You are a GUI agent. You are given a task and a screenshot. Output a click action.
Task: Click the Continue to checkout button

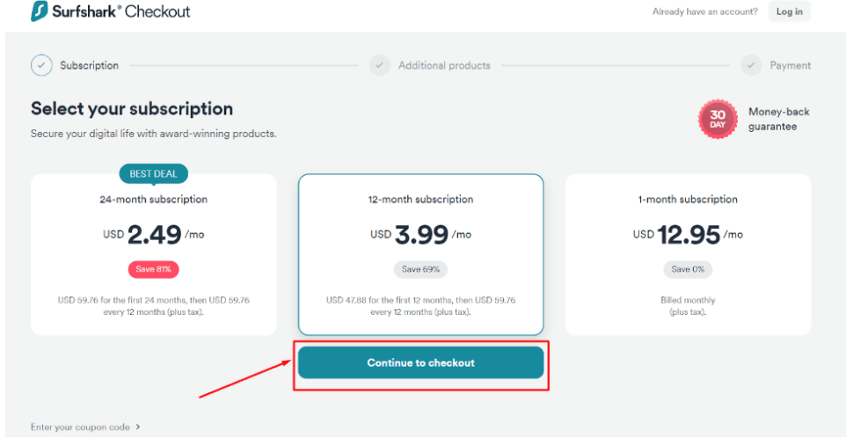coord(420,363)
